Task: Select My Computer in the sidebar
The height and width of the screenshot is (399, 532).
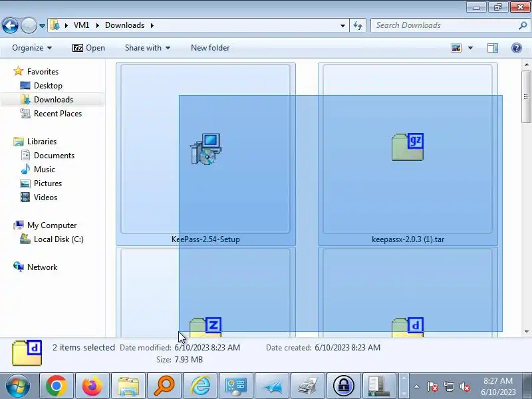Action: coord(52,225)
